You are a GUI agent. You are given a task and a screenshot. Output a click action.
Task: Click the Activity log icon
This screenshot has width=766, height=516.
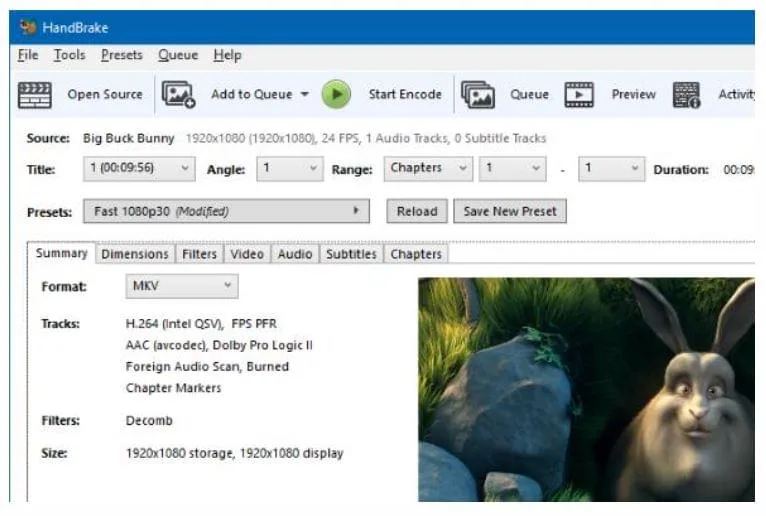pos(687,94)
